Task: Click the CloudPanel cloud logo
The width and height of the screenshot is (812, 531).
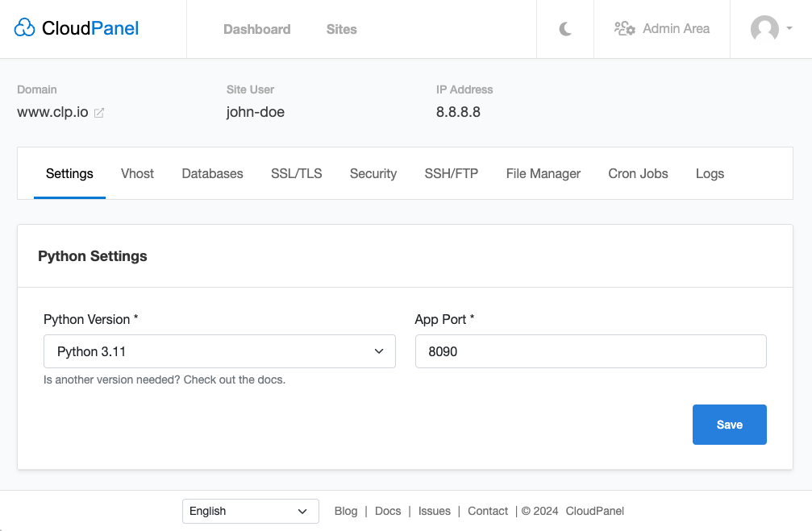Action: (x=25, y=29)
